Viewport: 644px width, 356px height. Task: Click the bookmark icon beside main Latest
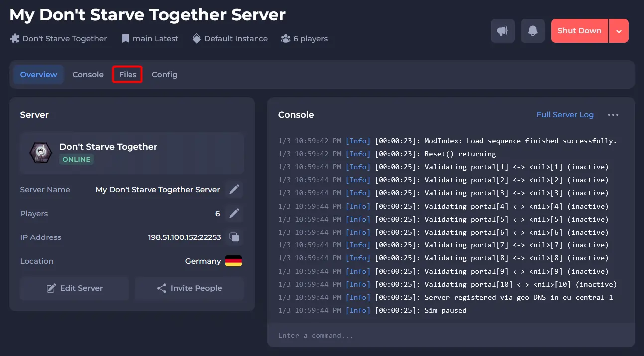click(x=126, y=38)
